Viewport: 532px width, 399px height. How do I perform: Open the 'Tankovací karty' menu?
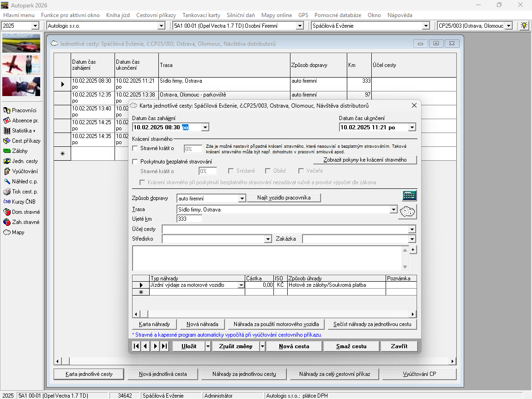point(201,15)
